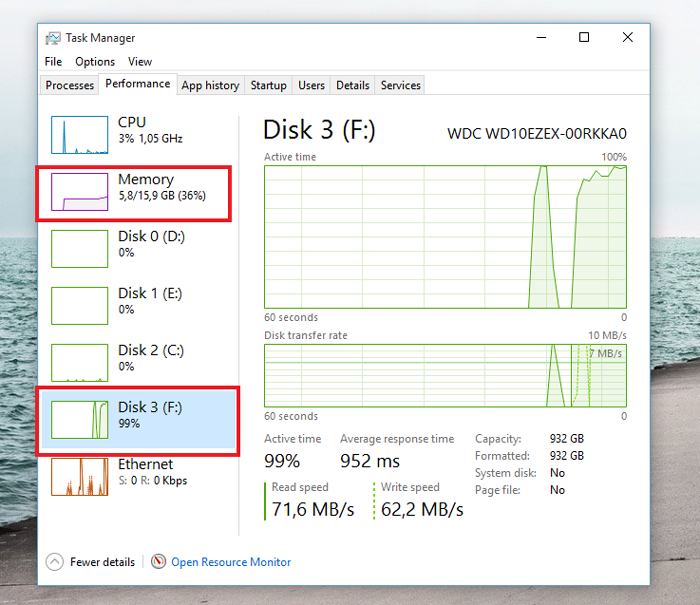Click the Disk 3 (F:) heading
This screenshot has width=700, height=605.
tap(320, 130)
